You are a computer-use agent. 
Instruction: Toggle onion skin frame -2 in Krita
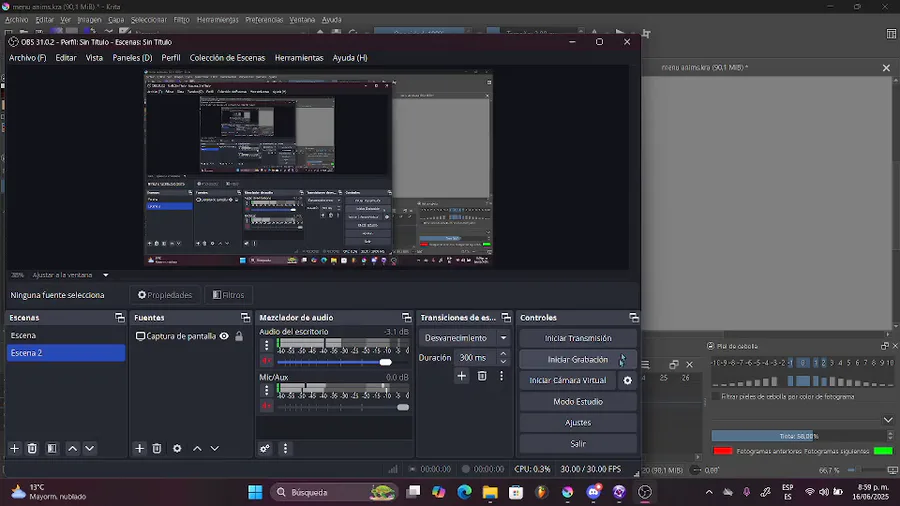782,363
